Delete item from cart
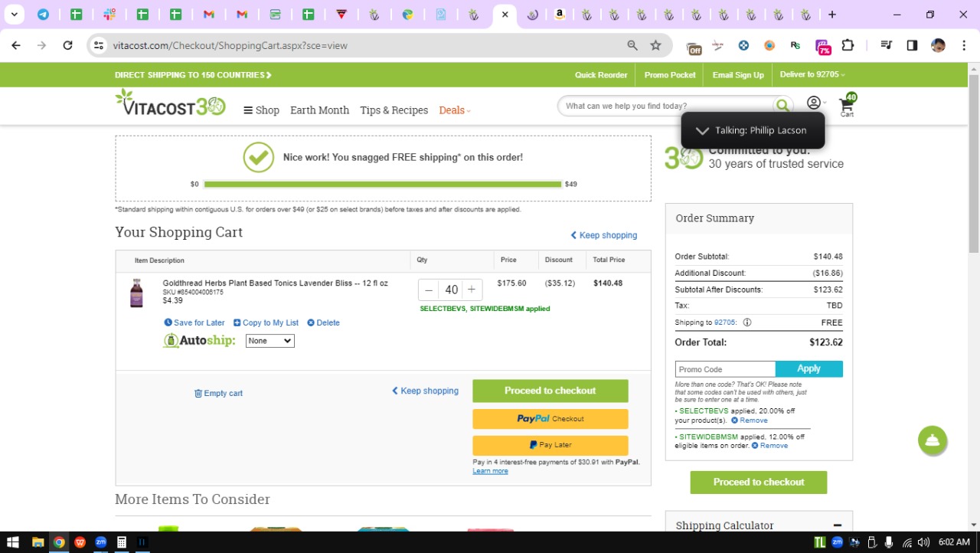This screenshot has width=980, height=553. click(x=323, y=322)
